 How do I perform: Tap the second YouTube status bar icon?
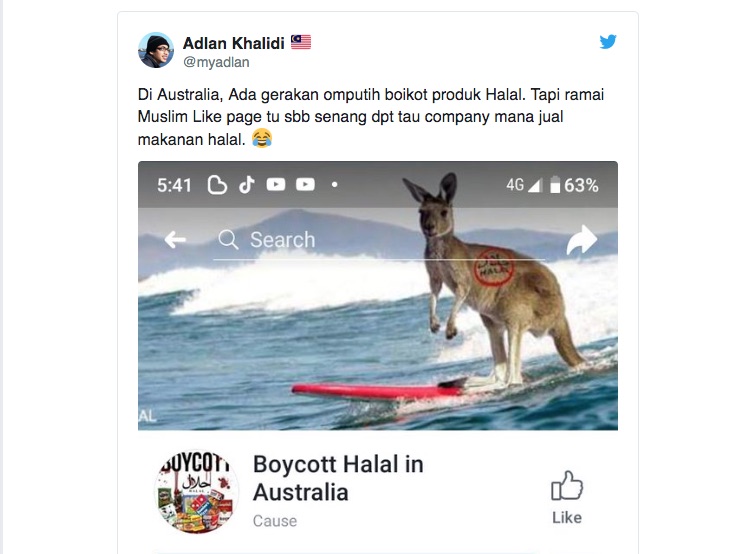[305, 184]
